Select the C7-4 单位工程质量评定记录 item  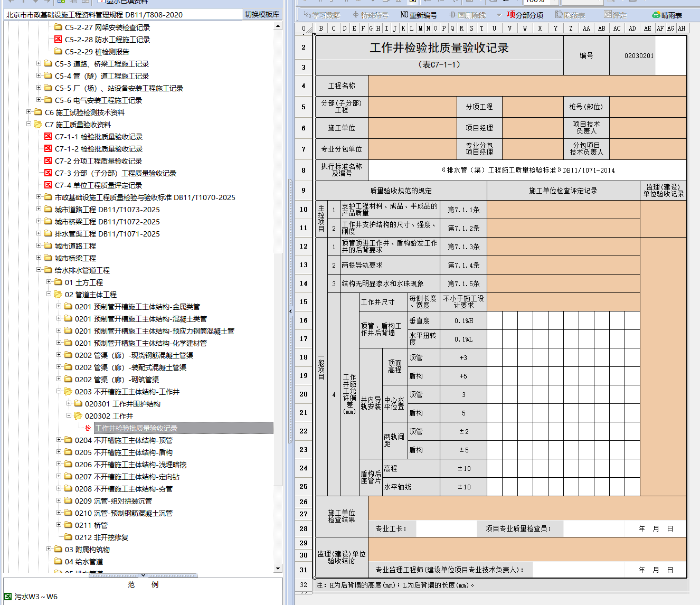[98, 185]
